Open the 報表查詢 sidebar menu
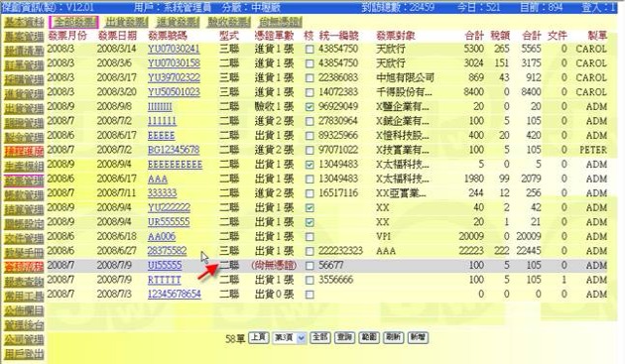The width and height of the screenshot is (625, 364). 24,282
